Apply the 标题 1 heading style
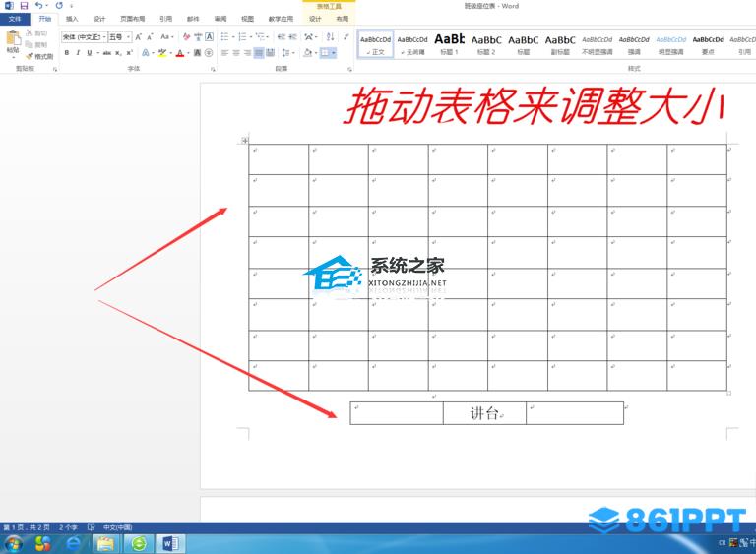 pyautogui.click(x=449, y=44)
